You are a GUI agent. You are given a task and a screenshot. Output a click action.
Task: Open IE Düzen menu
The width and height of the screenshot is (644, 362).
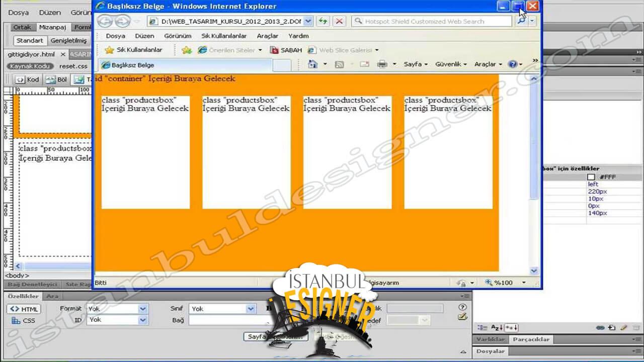click(144, 36)
